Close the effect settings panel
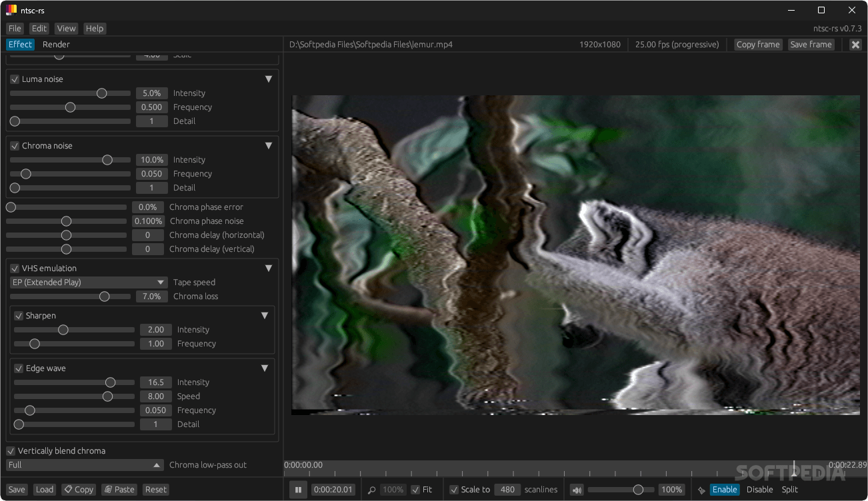Viewport: 868px width, 501px height. click(855, 44)
